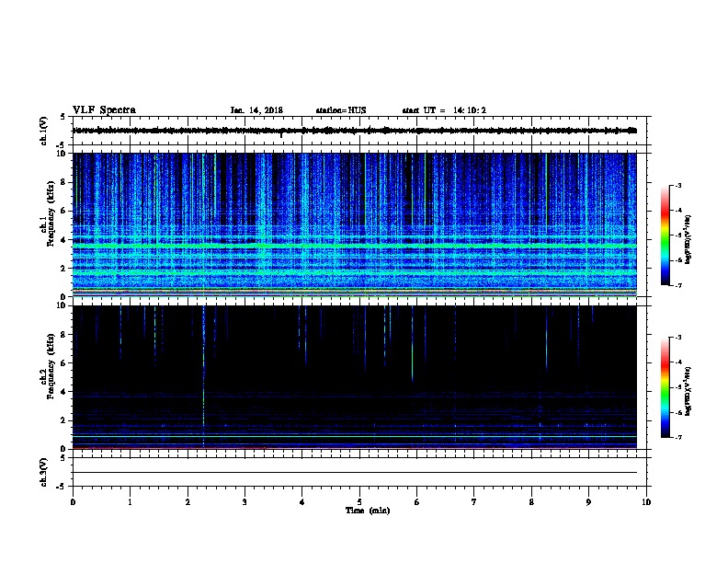The width and height of the screenshot is (728, 563).
Task: Click the "station=HUS" header label
Action: (341, 110)
